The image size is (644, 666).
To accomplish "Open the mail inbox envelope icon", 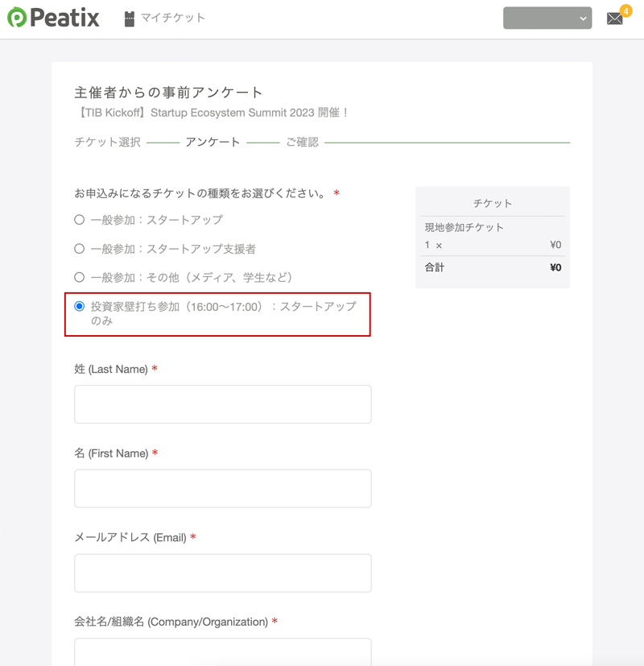I will tap(614, 19).
